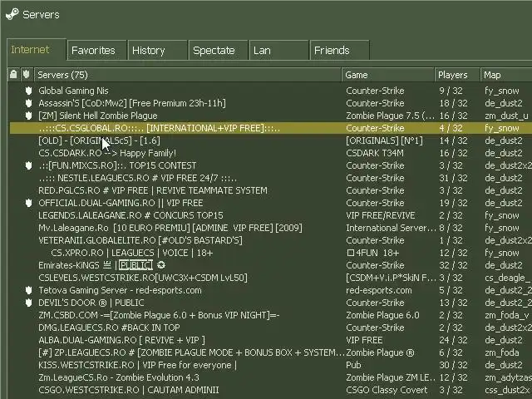
Task: Select DEVIL'S DOOR PUBLIC server
Action: (271, 303)
